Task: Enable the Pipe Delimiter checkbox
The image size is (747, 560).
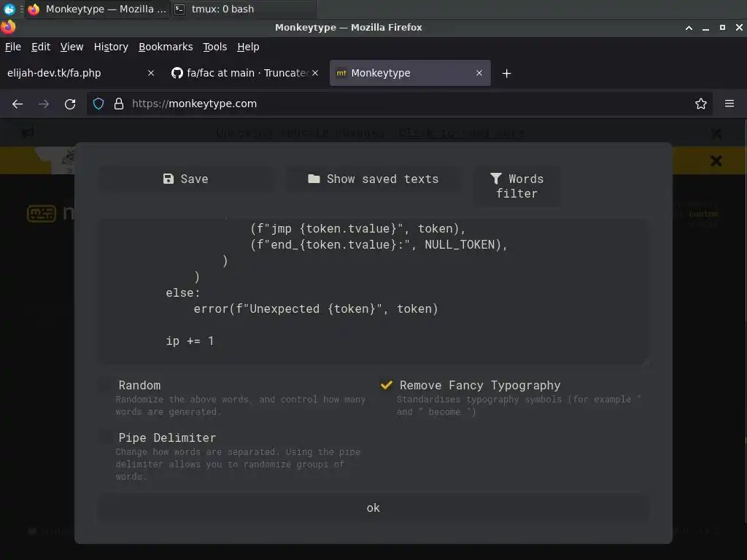Action: [x=106, y=437]
